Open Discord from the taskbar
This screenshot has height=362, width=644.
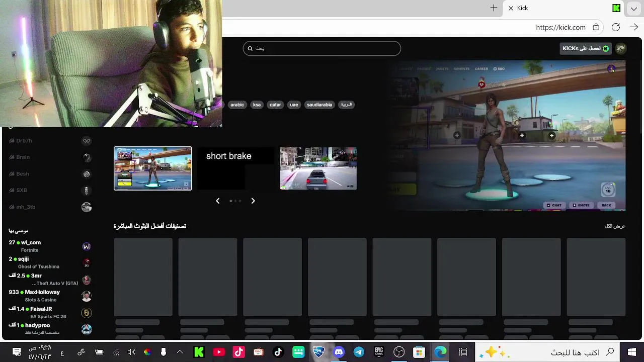(x=339, y=352)
